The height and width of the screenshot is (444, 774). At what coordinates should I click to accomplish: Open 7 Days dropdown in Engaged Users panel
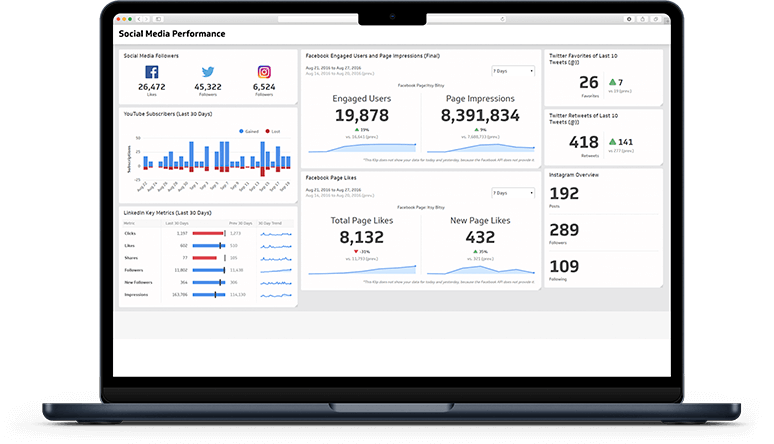[x=513, y=71]
